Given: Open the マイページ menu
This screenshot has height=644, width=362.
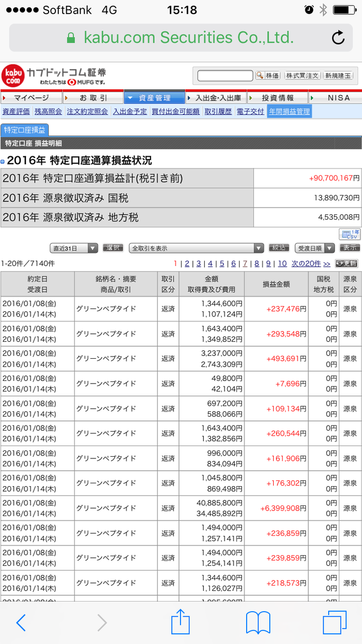Looking at the screenshot, I should point(31,98).
